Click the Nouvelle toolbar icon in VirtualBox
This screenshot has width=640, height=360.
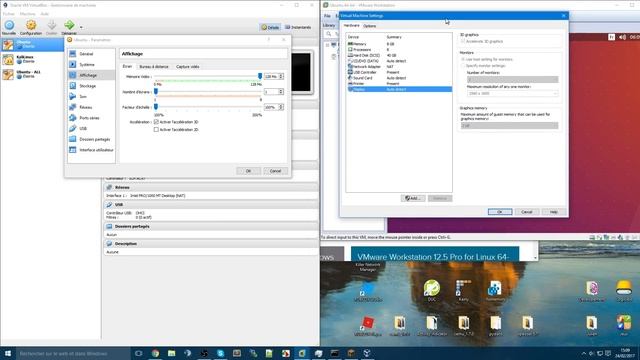[9, 27]
